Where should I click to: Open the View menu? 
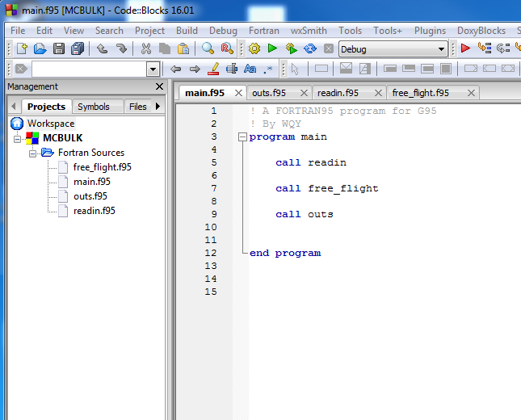pyautogui.click(x=74, y=31)
